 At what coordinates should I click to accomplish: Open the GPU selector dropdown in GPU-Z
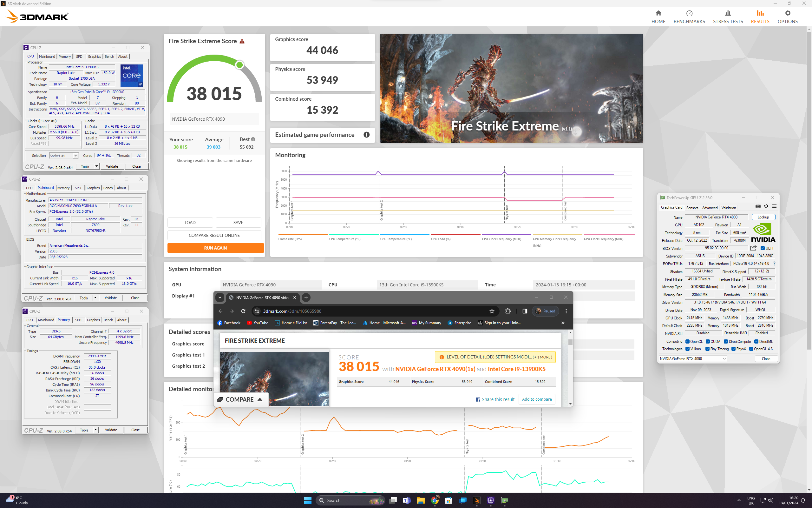click(692, 359)
